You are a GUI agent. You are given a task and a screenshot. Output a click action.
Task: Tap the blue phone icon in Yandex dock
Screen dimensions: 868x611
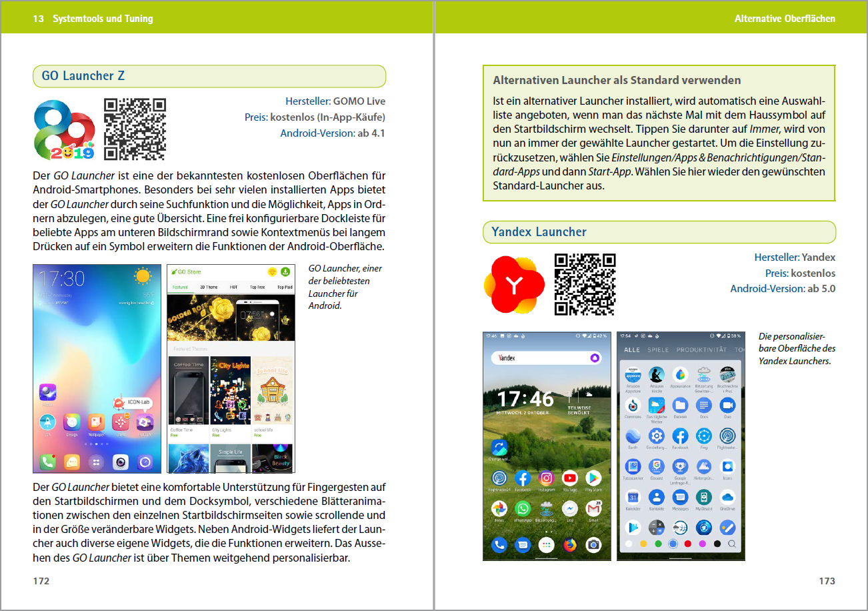pos(499,545)
